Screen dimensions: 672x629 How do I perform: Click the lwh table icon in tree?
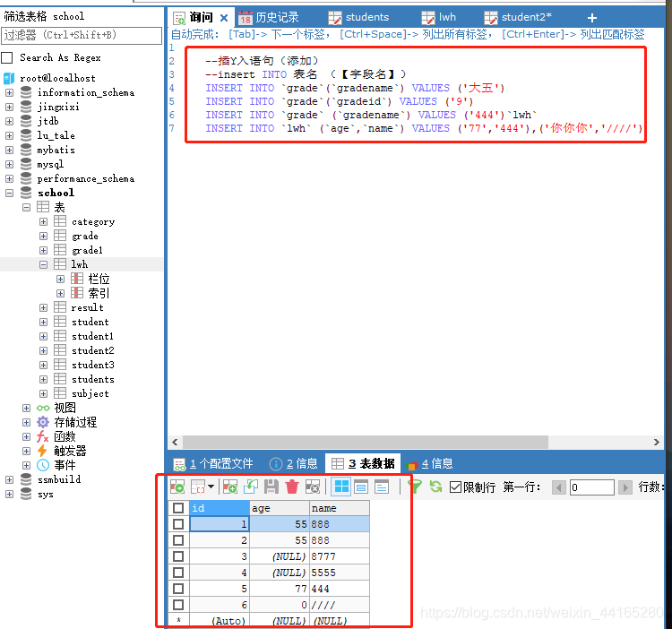pos(60,264)
